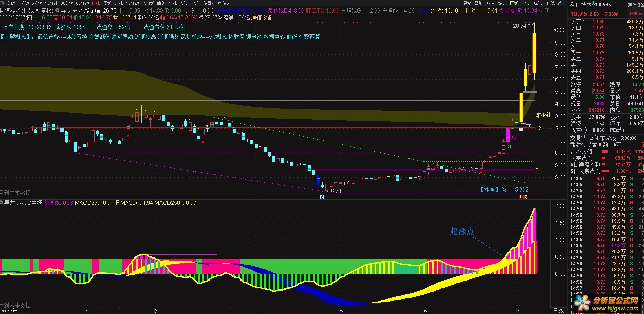Screen dimensions: 644x314
Task: Expand the 更多 timeframe list
Action: [x=223, y=3]
